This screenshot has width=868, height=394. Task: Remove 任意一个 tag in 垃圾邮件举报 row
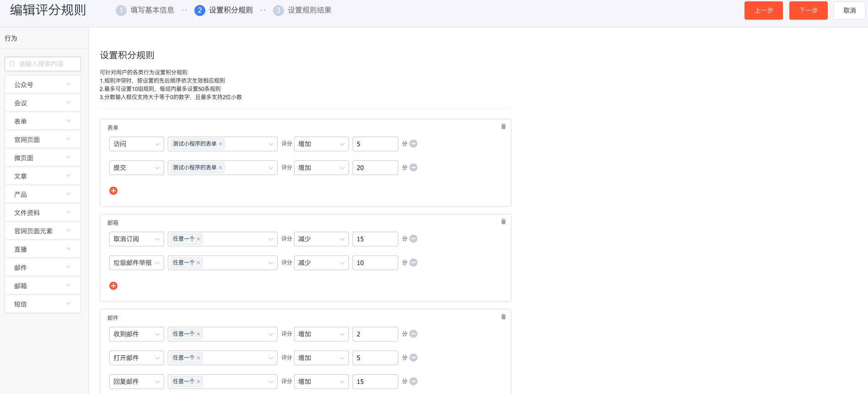tap(198, 263)
